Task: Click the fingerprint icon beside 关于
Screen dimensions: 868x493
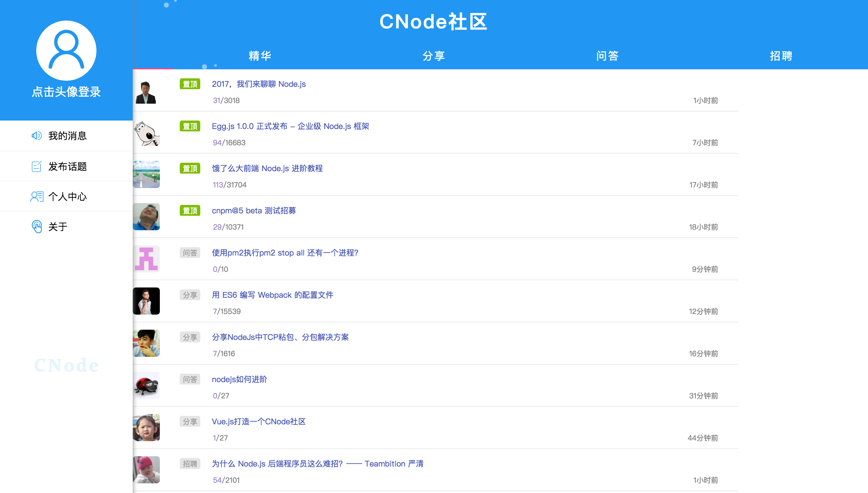Action: click(x=36, y=226)
